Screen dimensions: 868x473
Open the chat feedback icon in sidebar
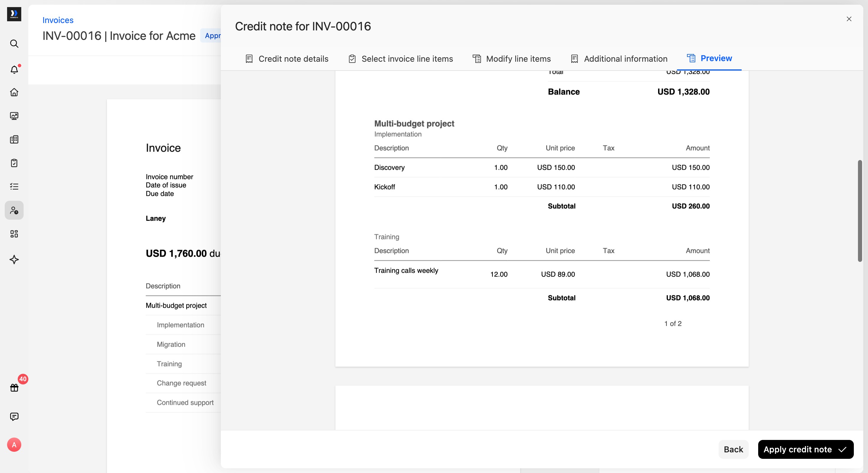(x=14, y=416)
